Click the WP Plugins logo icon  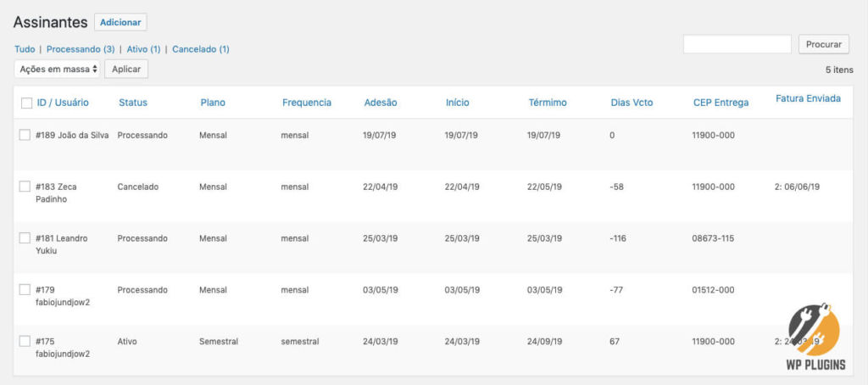tap(816, 337)
